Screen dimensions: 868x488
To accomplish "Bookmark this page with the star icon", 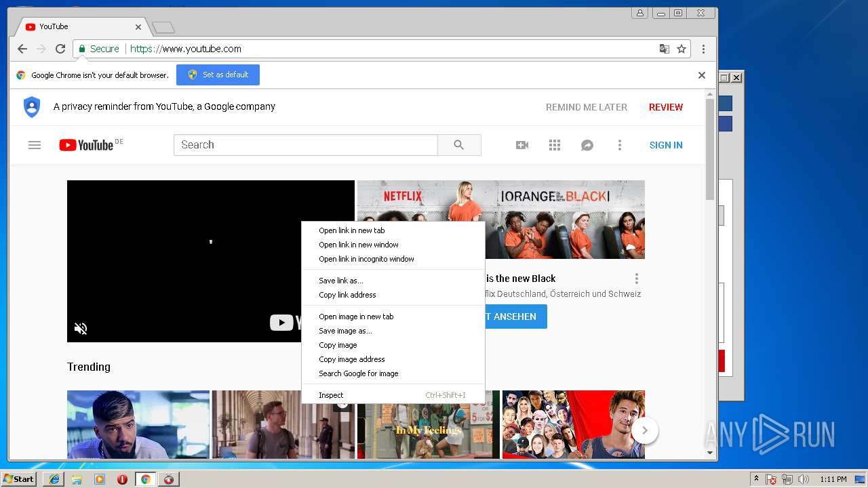I will (682, 49).
